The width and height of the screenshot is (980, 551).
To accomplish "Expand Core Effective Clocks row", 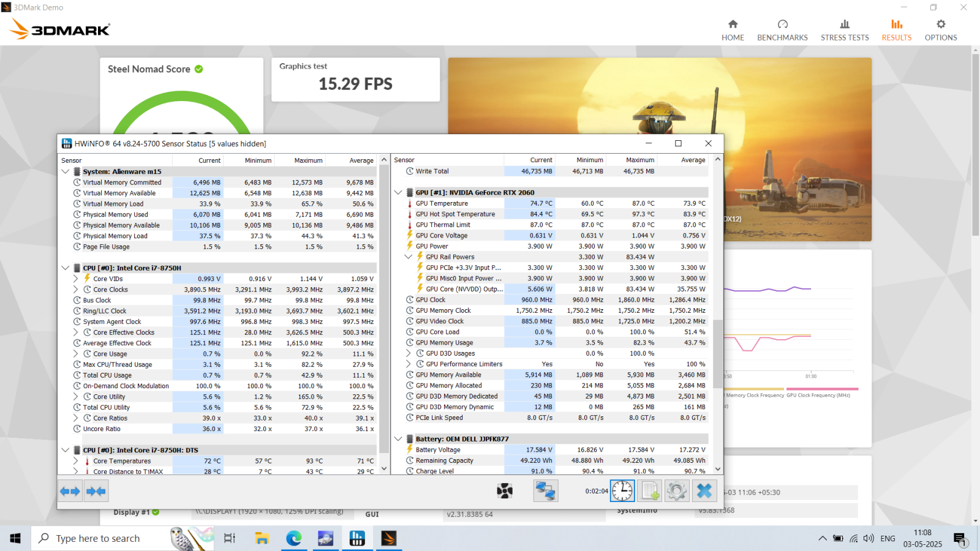I will pyautogui.click(x=75, y=332).
